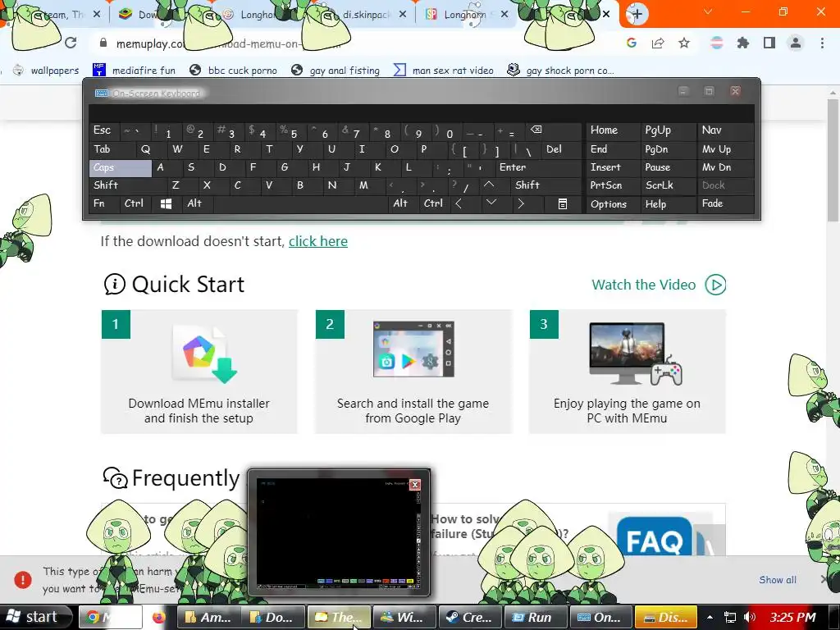Click right arrow key on on-screen keyboard
Screen dimensions: 840x630
pyautogui.click(x=521, y=203)
